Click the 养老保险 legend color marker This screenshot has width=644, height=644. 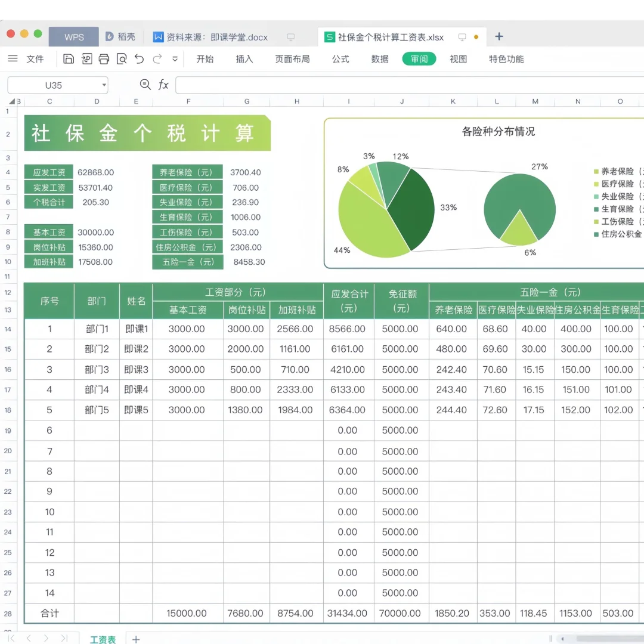(596, 171)
